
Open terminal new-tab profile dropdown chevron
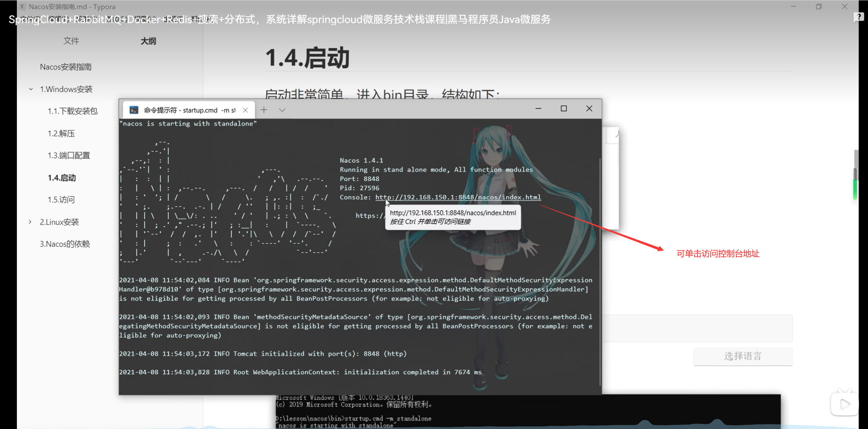pyautogui.click(x=282, y=110)
